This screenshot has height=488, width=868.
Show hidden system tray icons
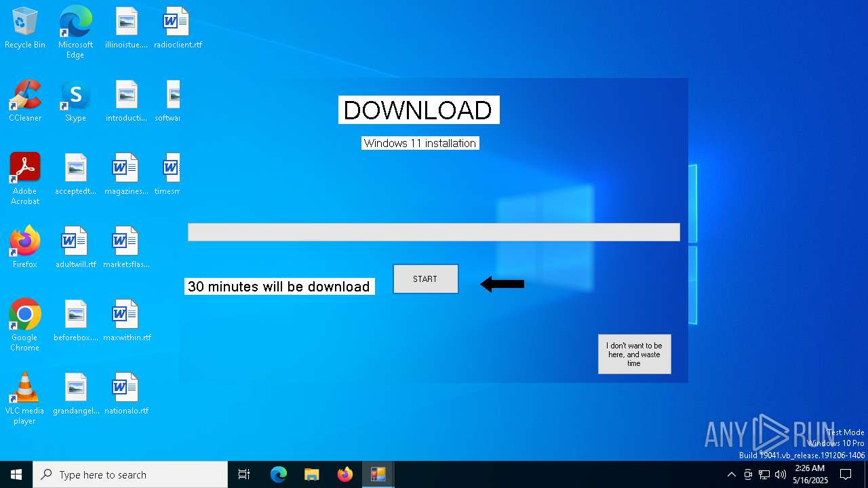[731, 474]
